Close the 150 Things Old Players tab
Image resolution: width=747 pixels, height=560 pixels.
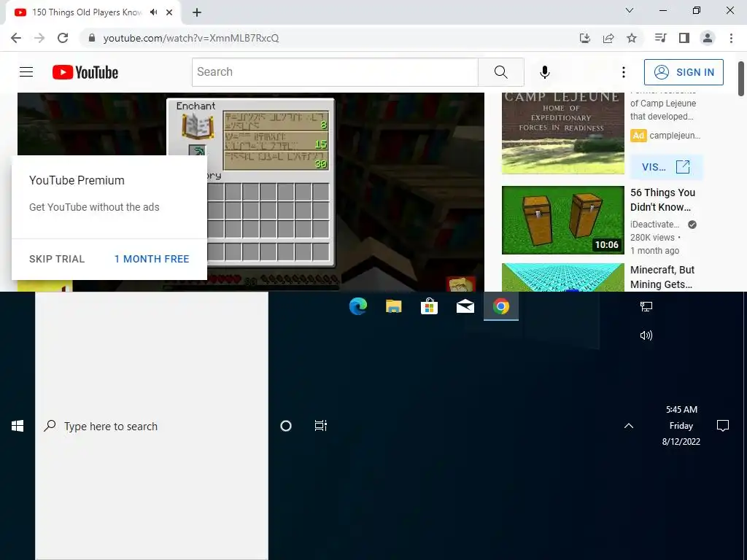(169, 12)
